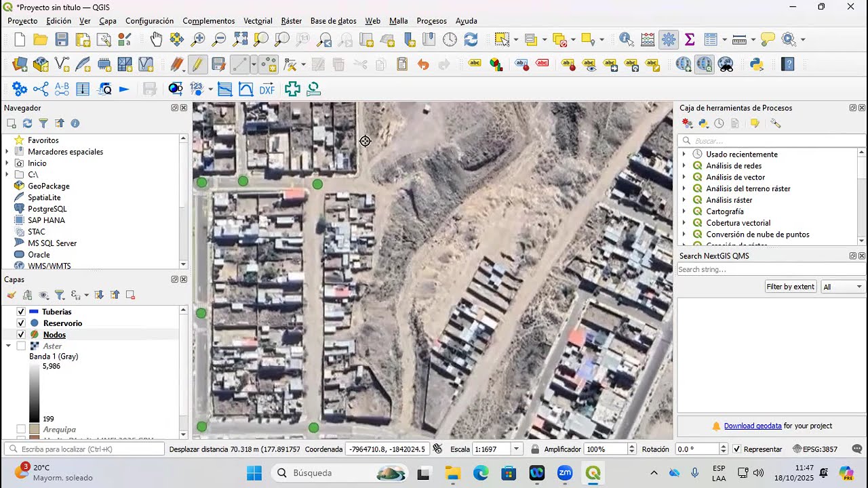This screenshot has width=868, height=488.
Task: Open the Escala scale dropdown
Action: [x=517, y=449]
